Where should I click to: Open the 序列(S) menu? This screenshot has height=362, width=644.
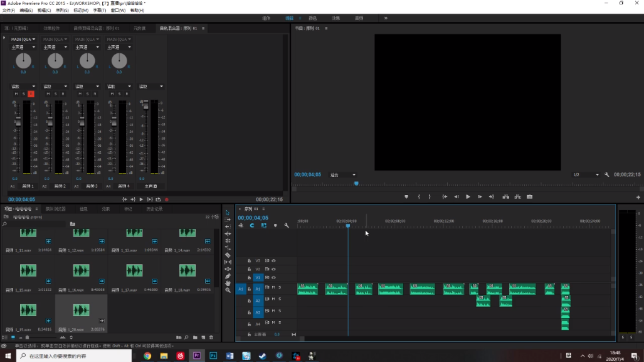click(61, 11)
